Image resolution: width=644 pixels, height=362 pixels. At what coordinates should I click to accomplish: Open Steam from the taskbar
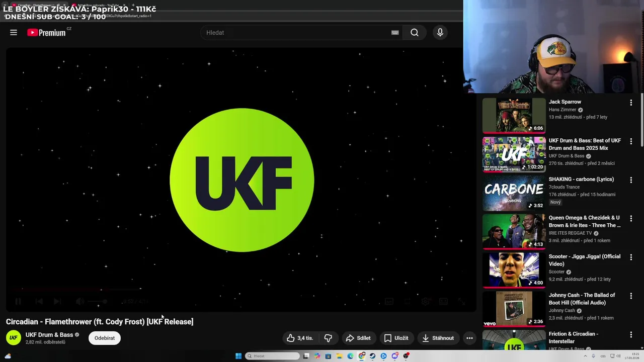click(x=372, y=356)
